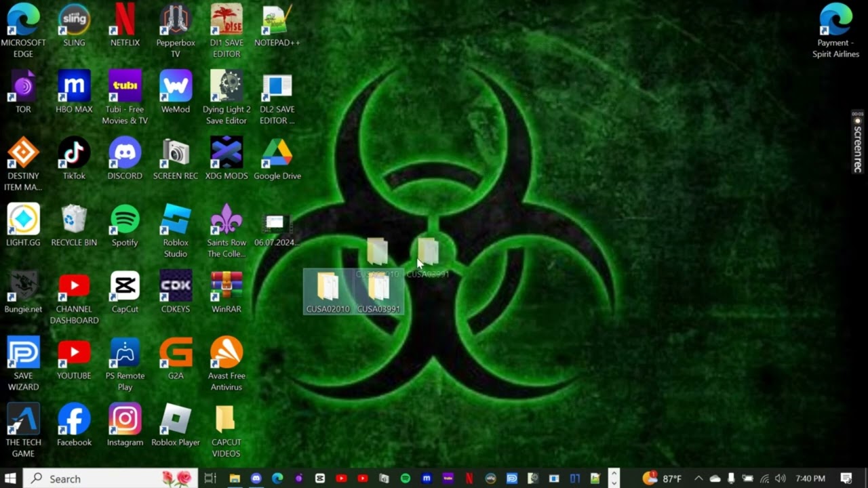Open the Wi-Fi network tray icon
868x488 pixels.
764,479
